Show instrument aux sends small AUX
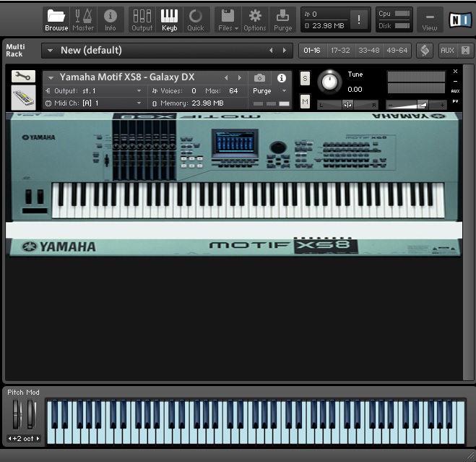This screenshot has width=476, height=462. coord(455,91)
